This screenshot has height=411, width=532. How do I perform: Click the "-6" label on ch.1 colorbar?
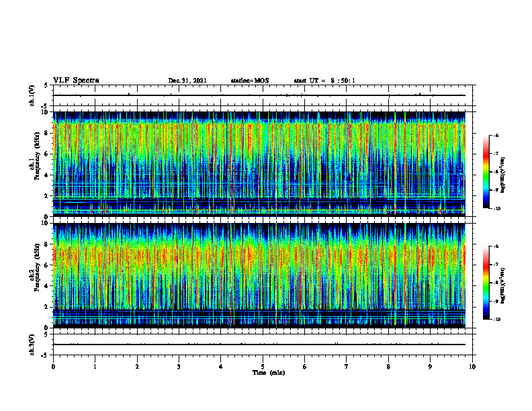[x=496, y=135]
